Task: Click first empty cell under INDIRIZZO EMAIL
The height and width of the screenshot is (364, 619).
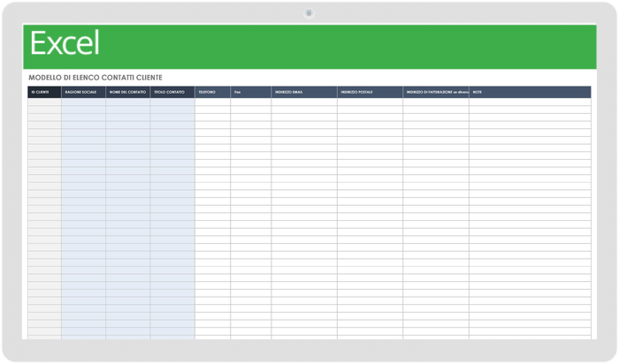Action: pyautogui.click(x=304, y=102)
